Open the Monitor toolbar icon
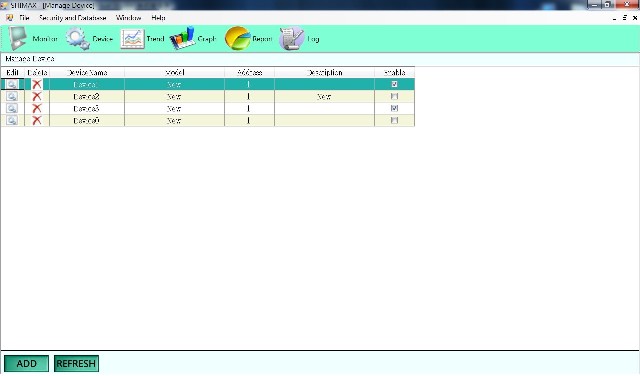This screenshot has width=640, height=376. 18,39
